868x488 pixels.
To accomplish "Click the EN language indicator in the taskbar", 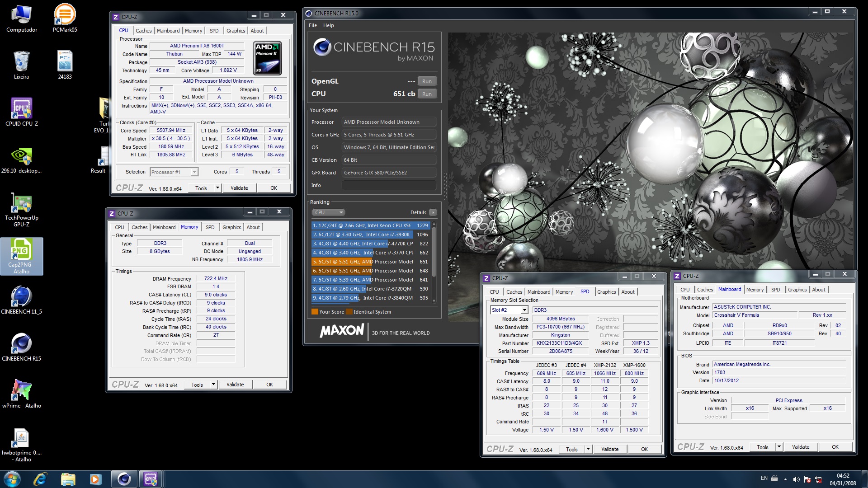I will 764,478.
